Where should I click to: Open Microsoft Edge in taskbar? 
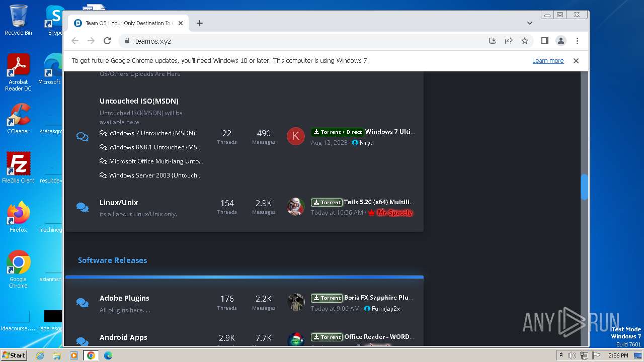[x=108, y=355]
